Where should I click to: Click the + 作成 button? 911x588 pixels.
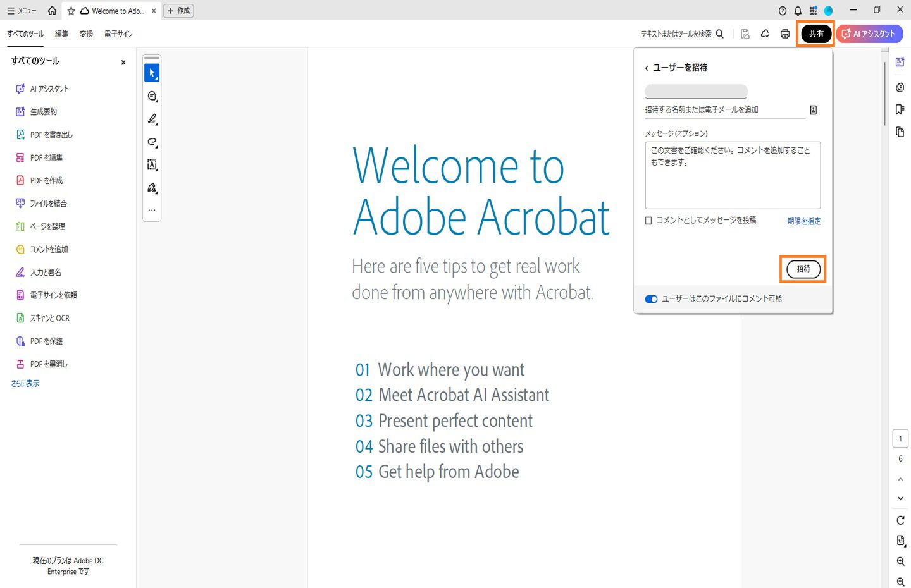(x=178, y=11)
